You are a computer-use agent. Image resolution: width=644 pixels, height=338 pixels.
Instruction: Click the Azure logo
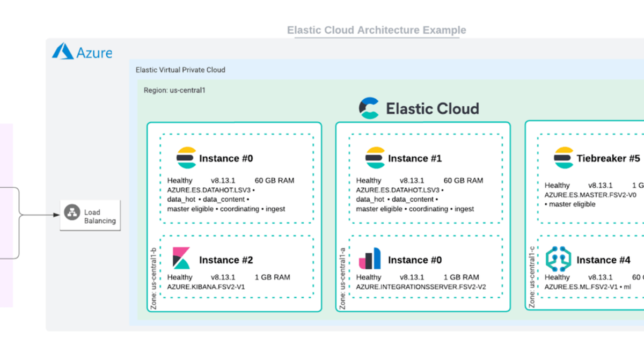pos(81,52)
